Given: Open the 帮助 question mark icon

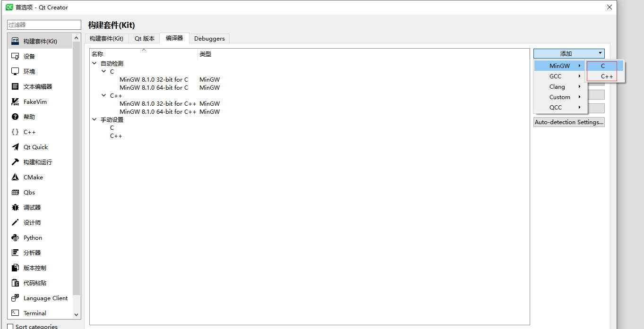Looking at the screenshot, I should click(15, 117).
